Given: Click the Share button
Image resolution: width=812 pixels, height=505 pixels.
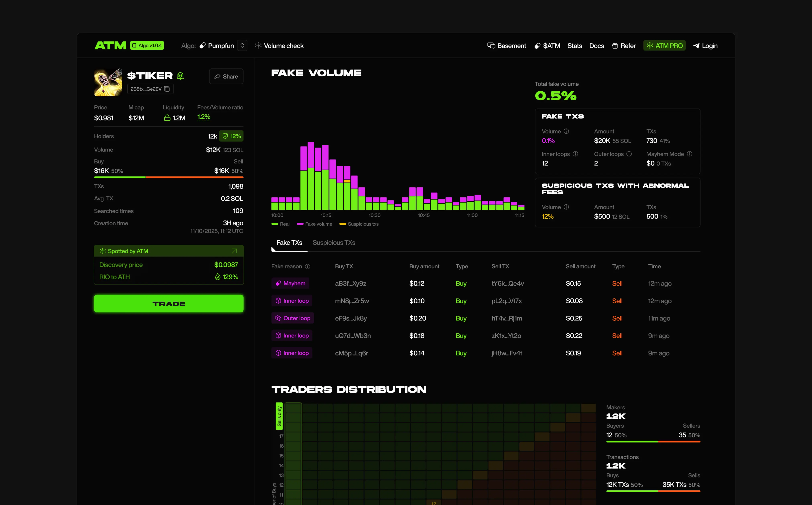Looking at the screenshot, I should [x=226, y=77].
